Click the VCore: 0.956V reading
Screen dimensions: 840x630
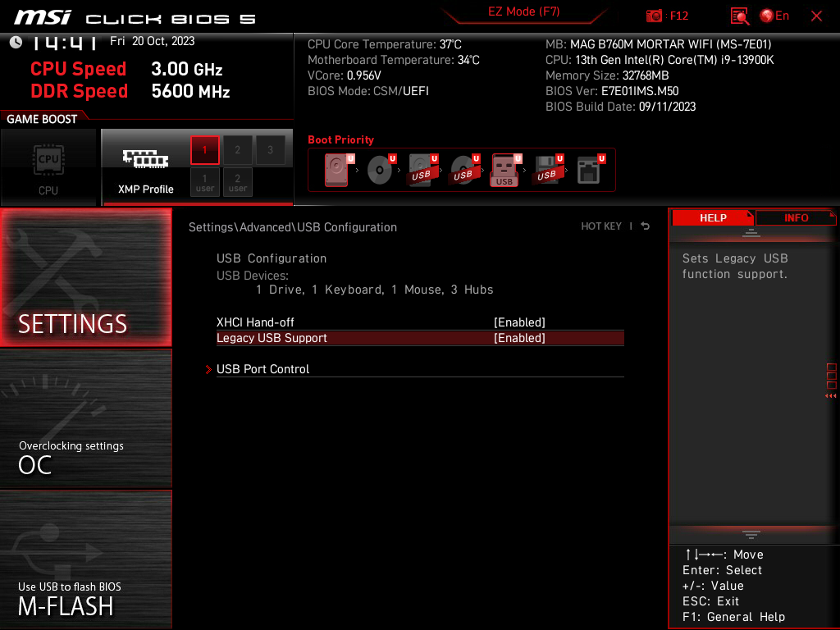tap(344, 75)
